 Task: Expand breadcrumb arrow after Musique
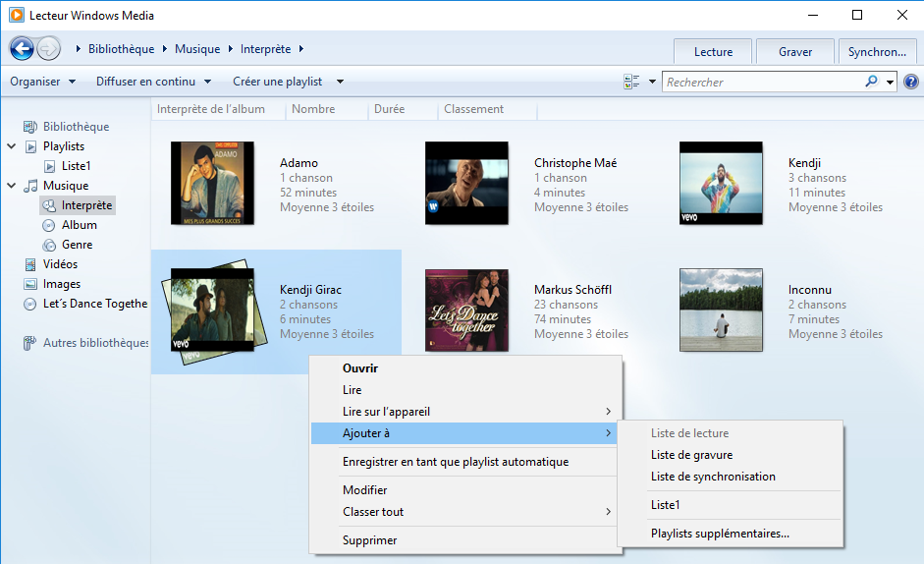[231, 49]
